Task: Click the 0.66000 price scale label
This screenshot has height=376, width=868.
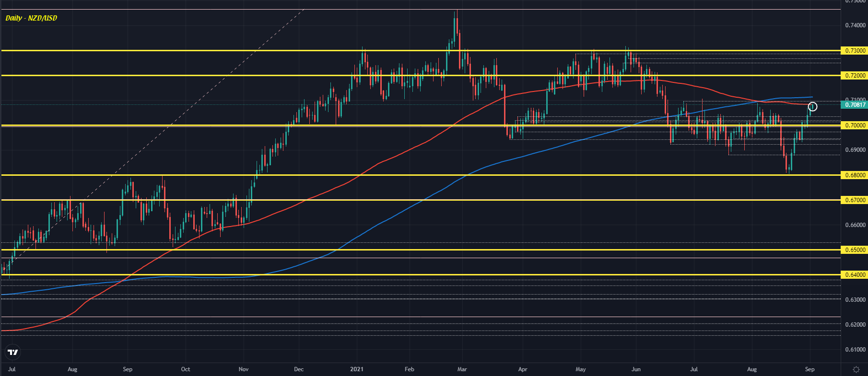Action: click(855, 225)
